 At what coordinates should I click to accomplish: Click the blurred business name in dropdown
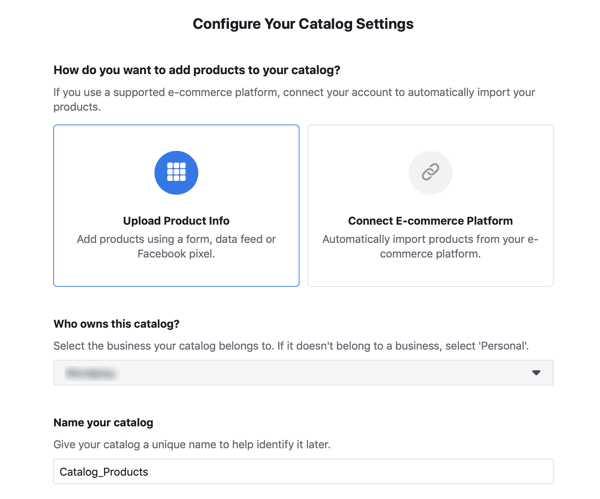(x=90, y=373)
